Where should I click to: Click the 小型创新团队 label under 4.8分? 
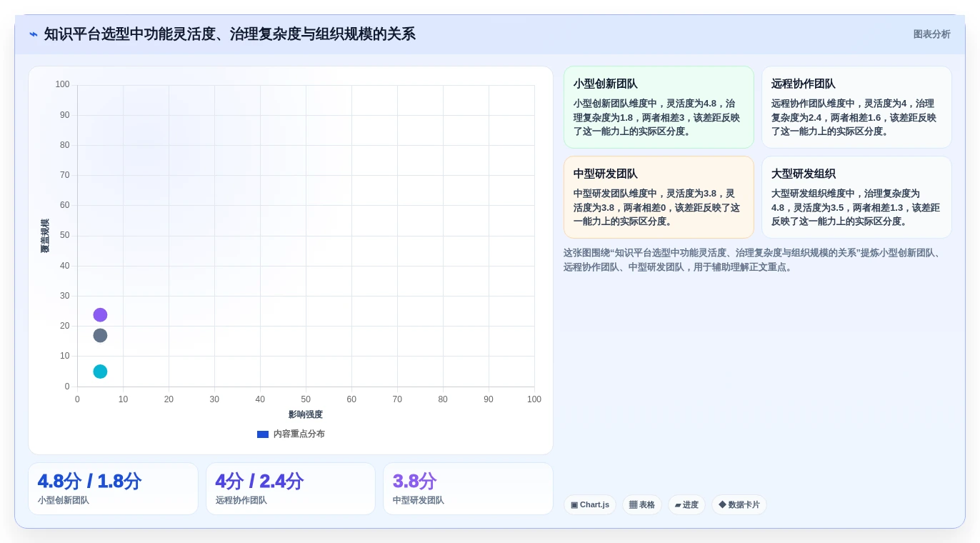(64, 500)
